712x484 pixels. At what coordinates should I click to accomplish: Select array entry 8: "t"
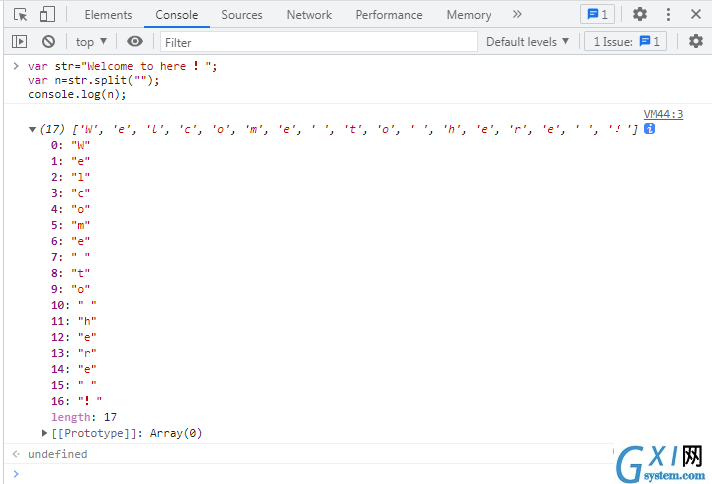tap(70, 273)
